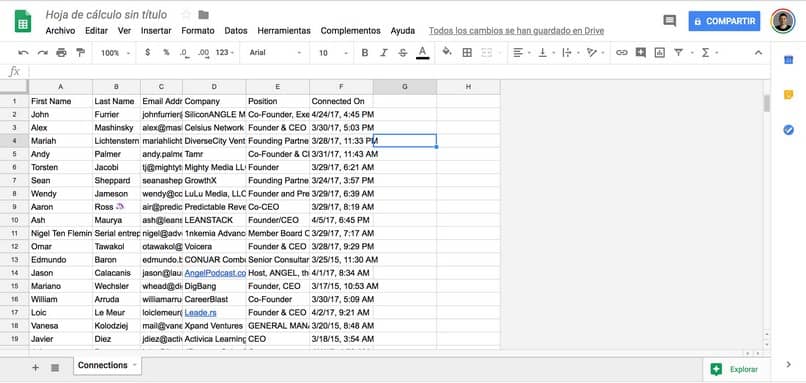This screenshot has width=806, height=383.
Task: Hide the menus with the up chevron
Action: coord(758,52)
